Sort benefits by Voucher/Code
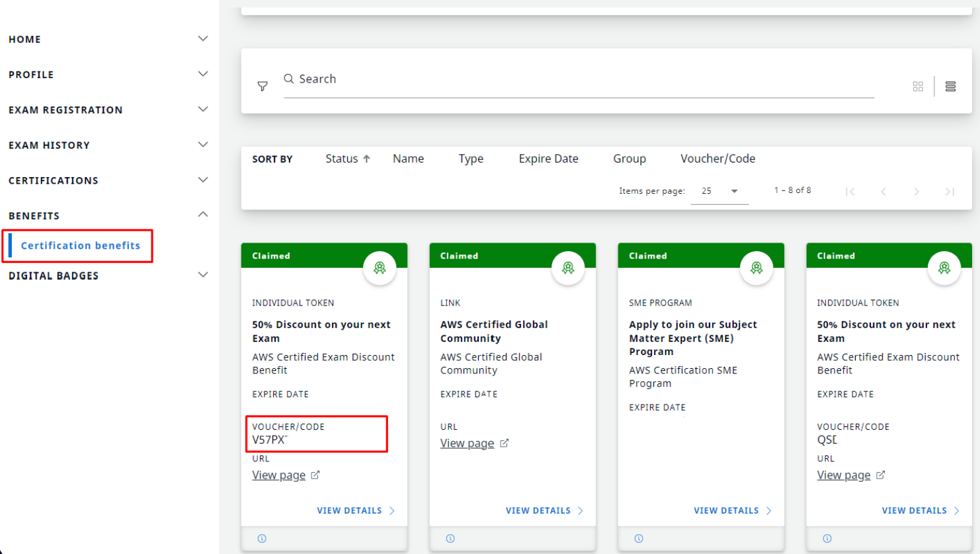The height and width of the screenshot is (554, 980). click(717, 159)
